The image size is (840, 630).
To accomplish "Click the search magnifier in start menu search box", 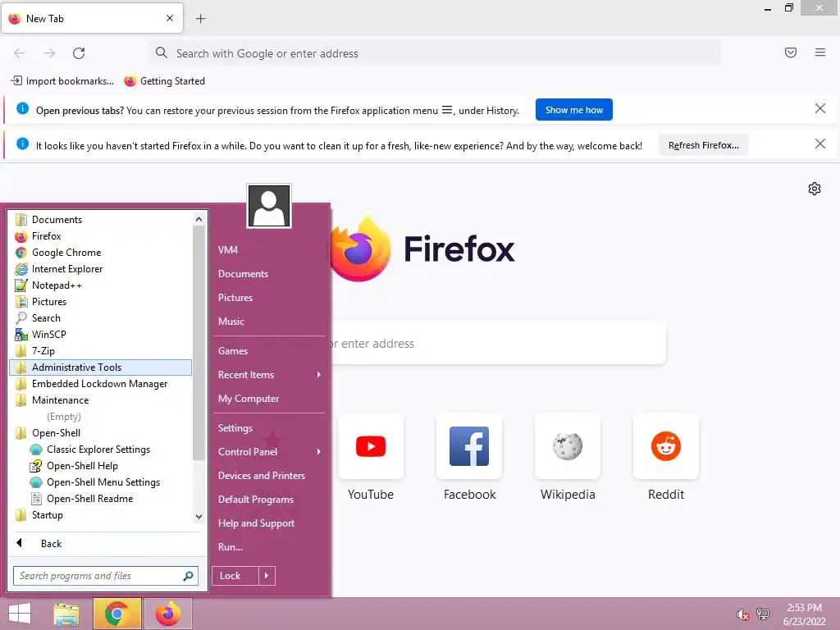I will [x=188, y=576].
